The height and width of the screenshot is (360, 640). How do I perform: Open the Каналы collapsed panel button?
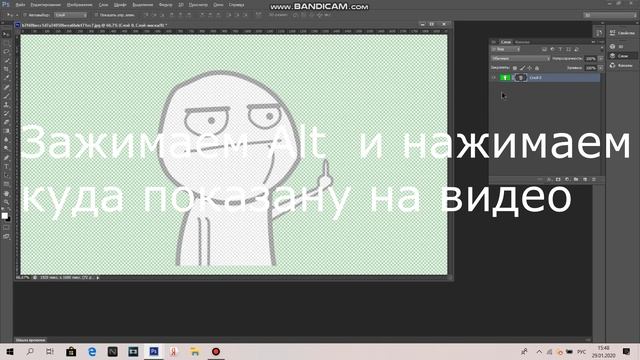point(622,65)
